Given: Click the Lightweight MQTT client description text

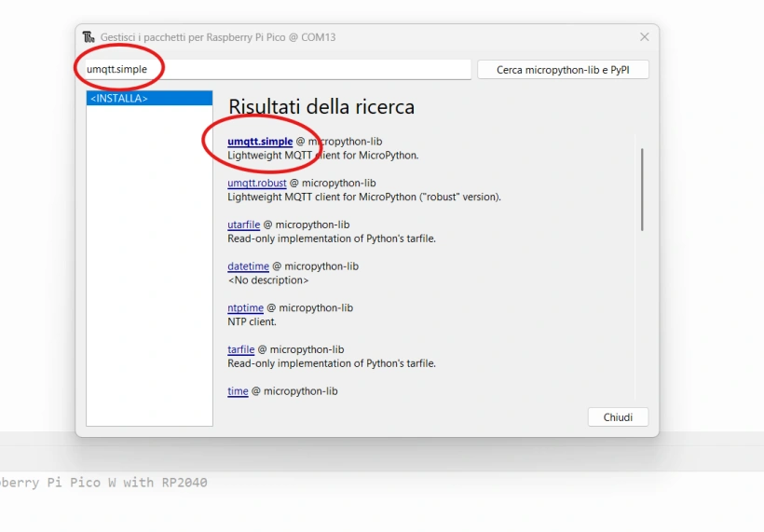Looking at the screenshot, I should [x=323, y=156].
